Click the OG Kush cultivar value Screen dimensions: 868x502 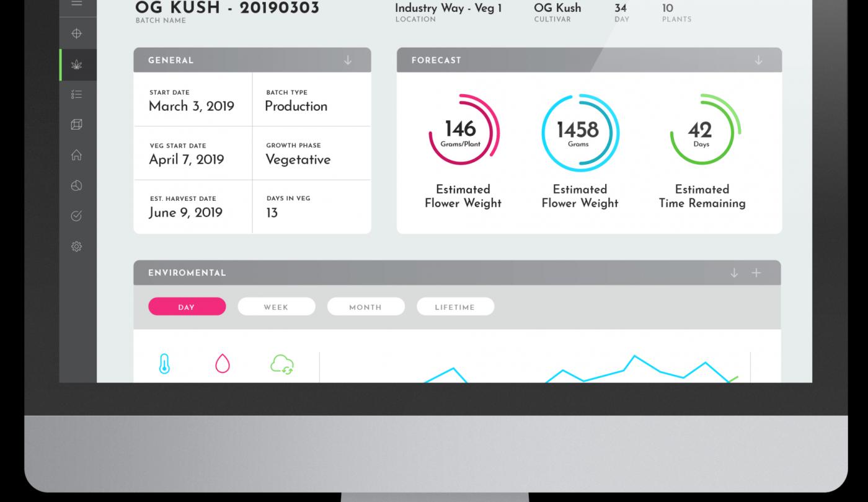tap(557, 8)
